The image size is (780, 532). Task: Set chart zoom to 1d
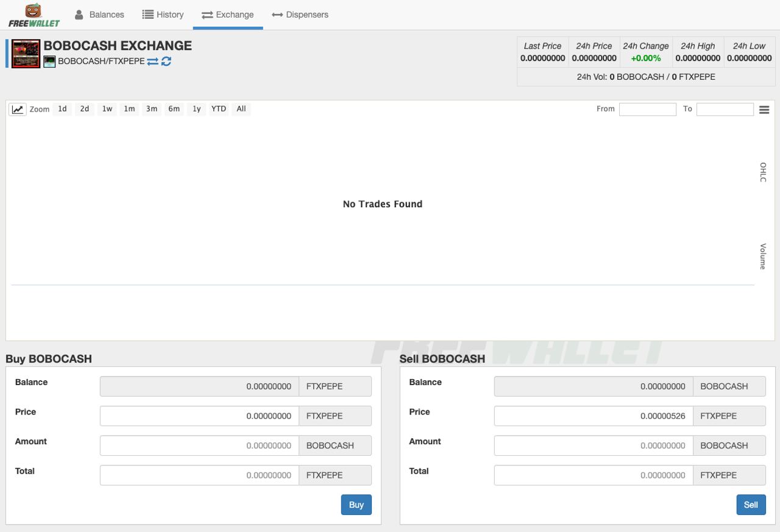point(62,109)
